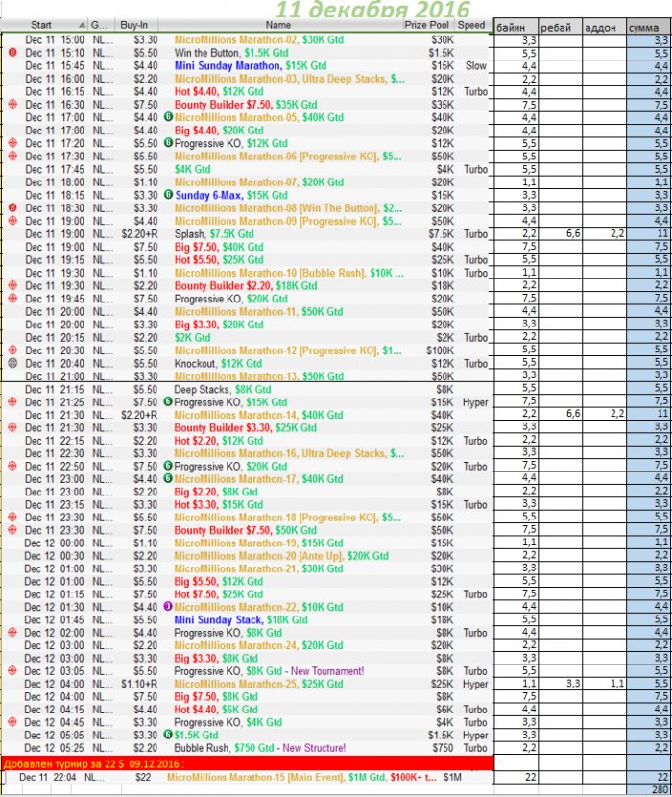Select the байин spreadsheet column header

pyautogui.click(x=516, y=28)
